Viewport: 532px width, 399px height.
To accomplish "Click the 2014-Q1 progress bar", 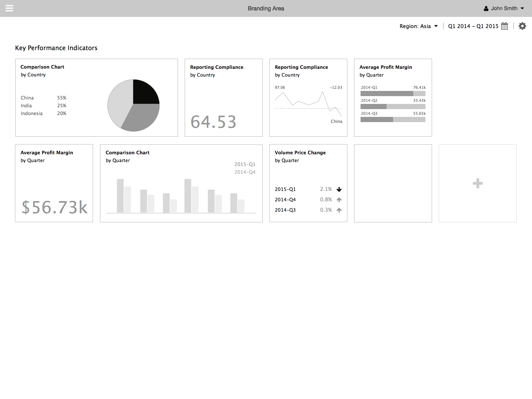I will [x=393, y=94].
